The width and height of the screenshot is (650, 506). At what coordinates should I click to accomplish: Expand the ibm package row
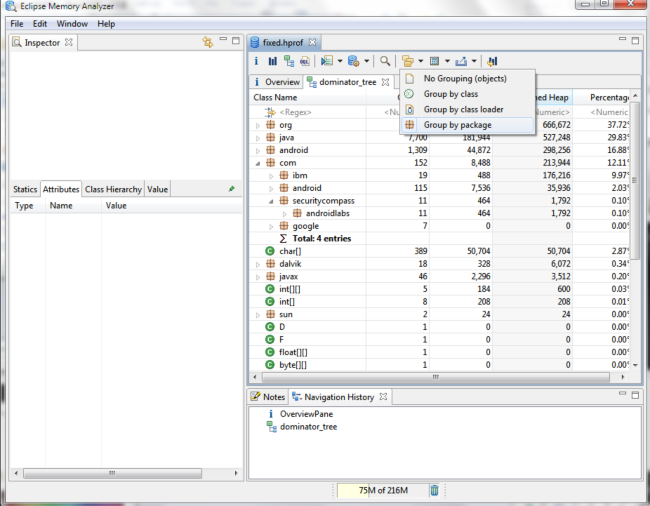pyautogui.click(x=271, y=176)
